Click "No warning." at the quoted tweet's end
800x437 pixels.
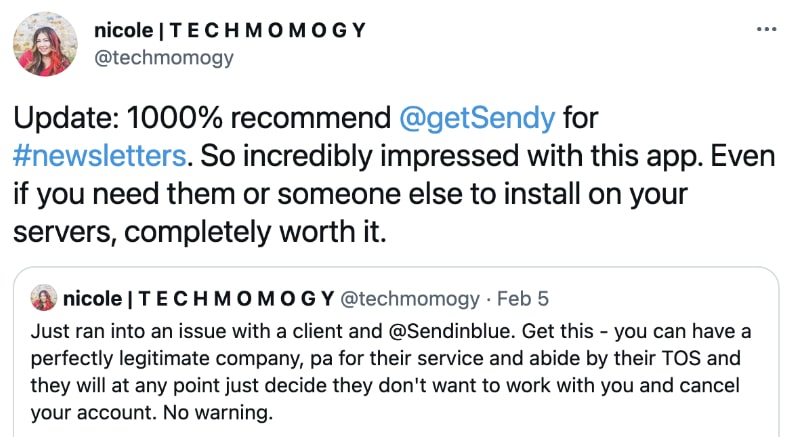(218, 413)
